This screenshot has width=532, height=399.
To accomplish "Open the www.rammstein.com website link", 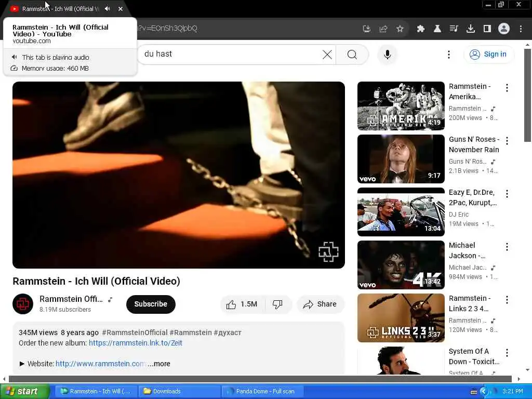I will click(x=100, y=364).
